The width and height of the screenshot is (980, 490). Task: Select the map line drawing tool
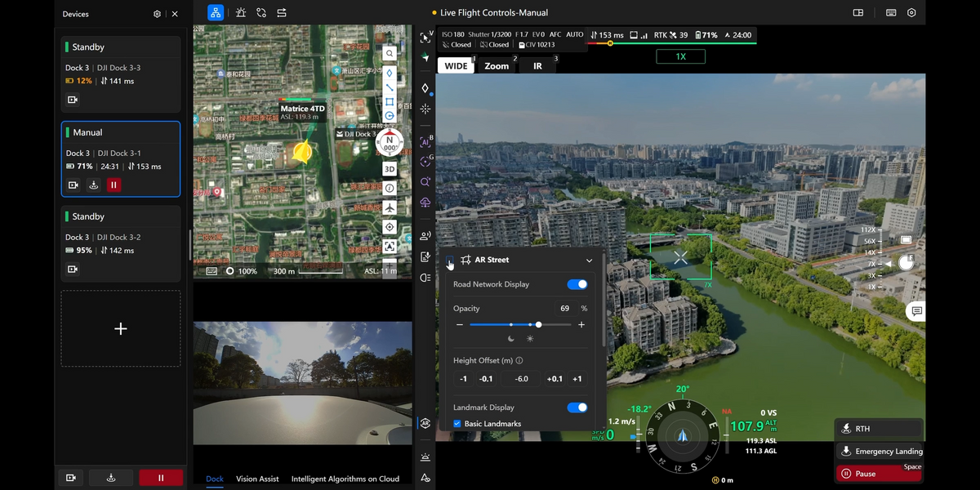coord(390,87)
